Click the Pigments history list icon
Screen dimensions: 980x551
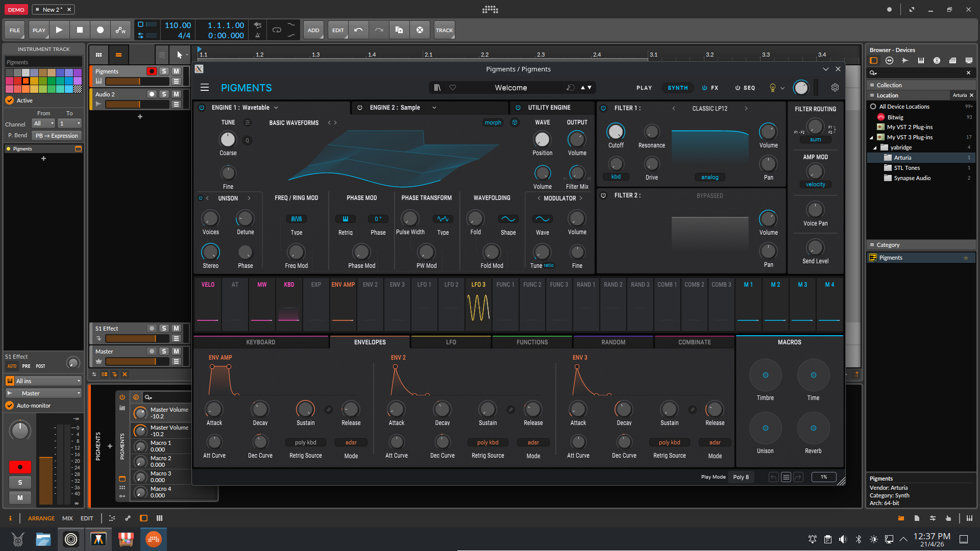coord(786,478)
